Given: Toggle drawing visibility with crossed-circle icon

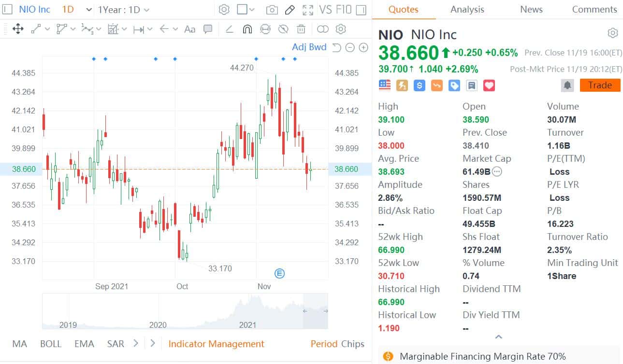Looking at the screenshot, I should click(x=283, y=29).
